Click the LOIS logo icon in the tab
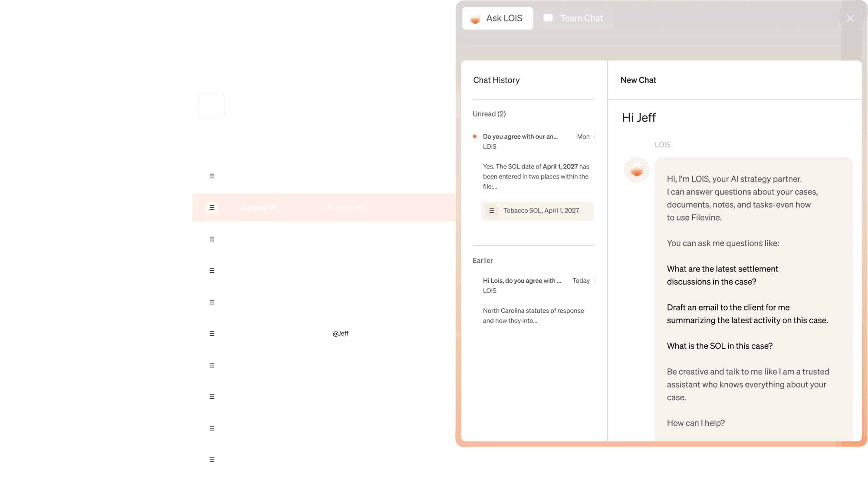Screen dimensions: 868x480 coord(475,19)
